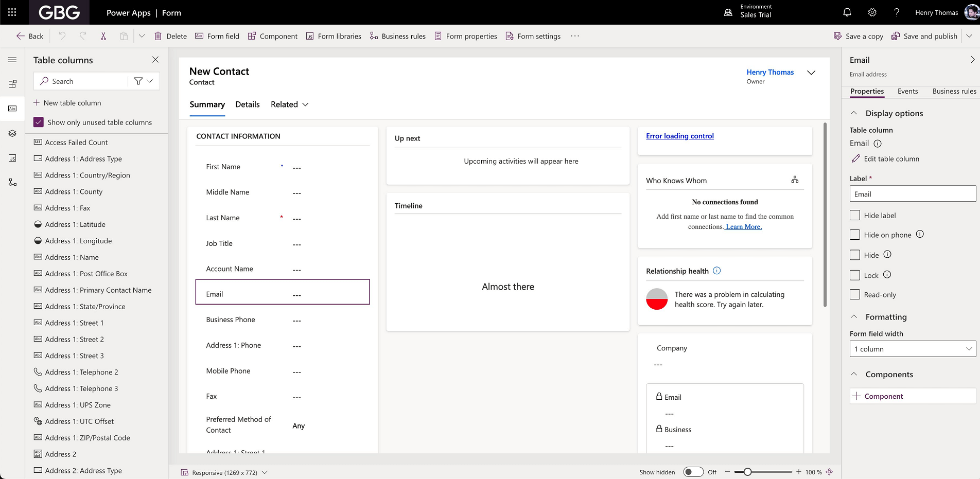Viewport: 980px width, 479px height.
Task: Enable the Read-only checkbox
Action: pyautogui.click(x=855, y=294)
